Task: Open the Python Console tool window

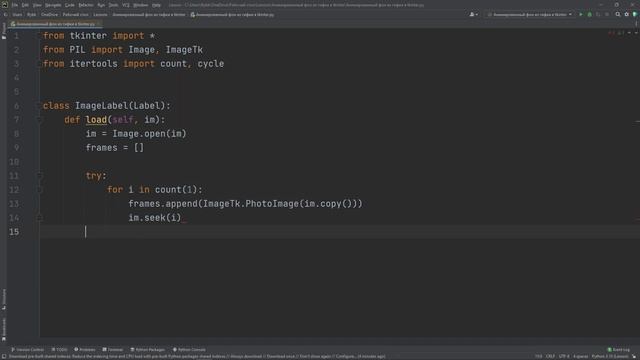Action: 189,350
